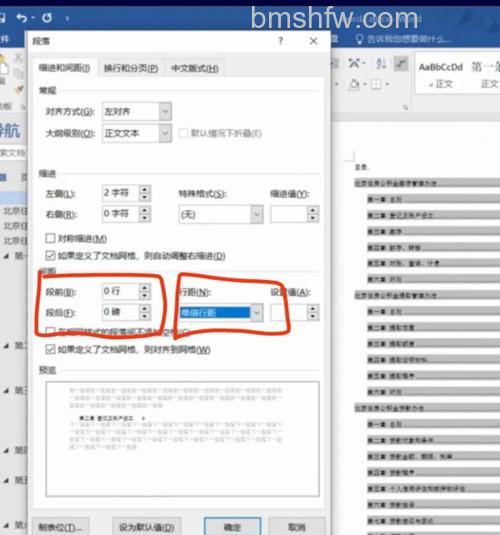Click up arrow of 缩进值(Y) spinner
The image size is (500, 535).
pos(313,211)
